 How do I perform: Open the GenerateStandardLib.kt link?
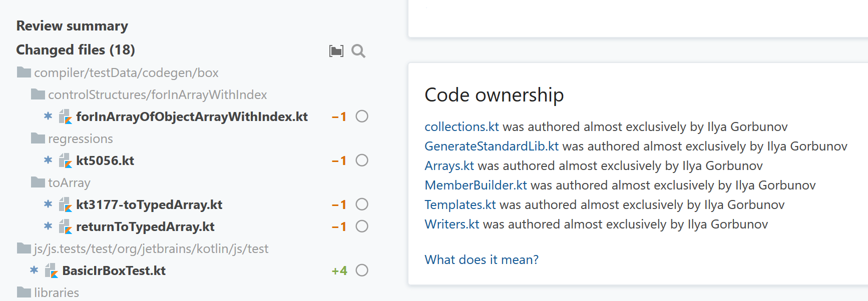pos(491,146)
